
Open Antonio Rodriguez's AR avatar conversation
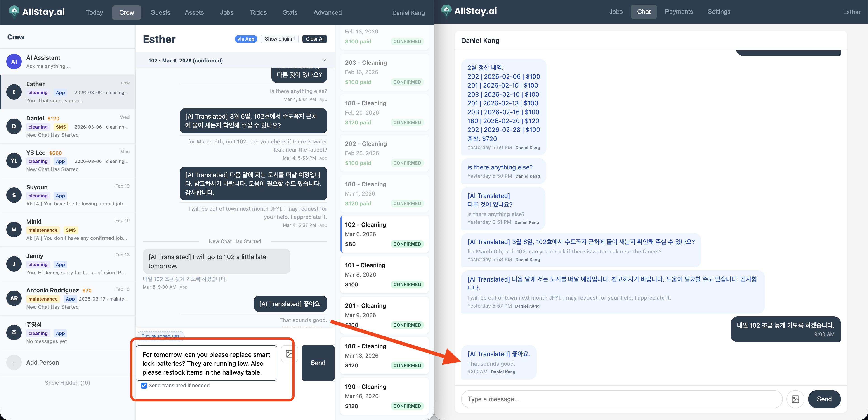click(14, 298)
